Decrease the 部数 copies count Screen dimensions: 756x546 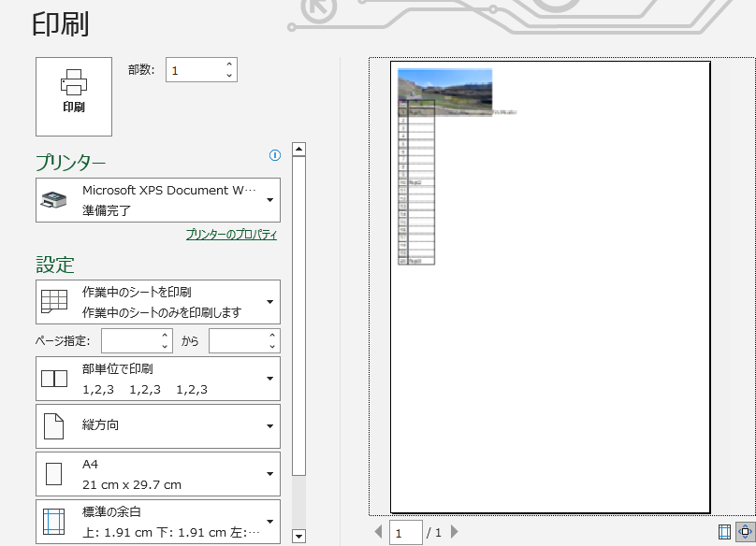[229, 76]
